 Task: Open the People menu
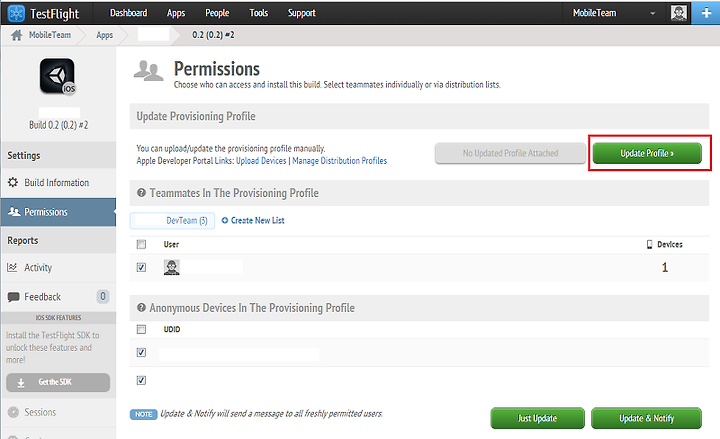click(x=217, y=13)
